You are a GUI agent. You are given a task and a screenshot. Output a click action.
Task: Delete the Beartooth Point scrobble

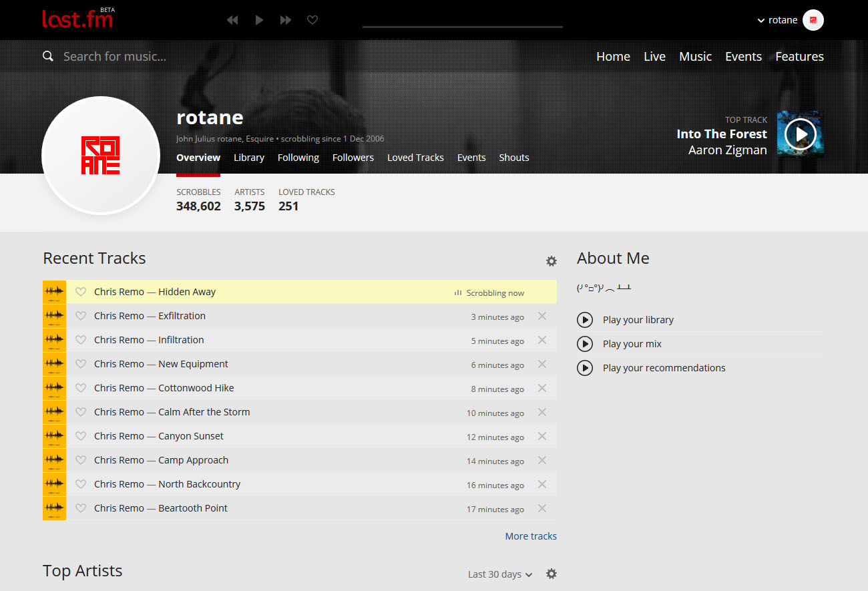click(542, 508)
